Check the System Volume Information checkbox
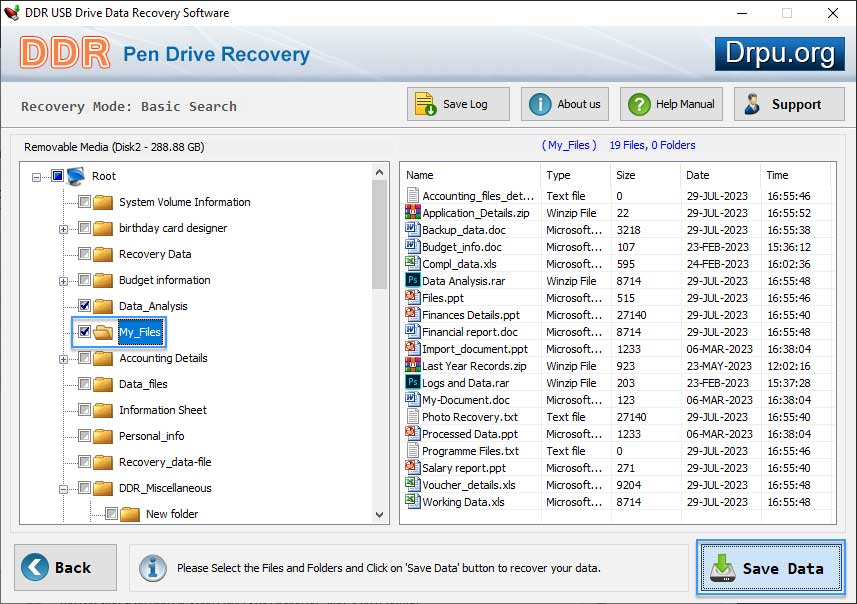Screen dimensions: 857x604 coord(84,202)
